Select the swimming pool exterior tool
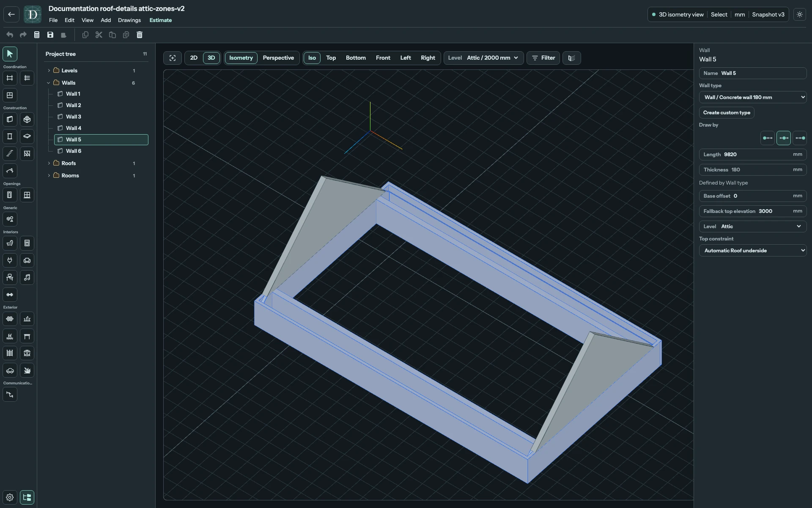 pyautogui.click(x=10, y=336)
